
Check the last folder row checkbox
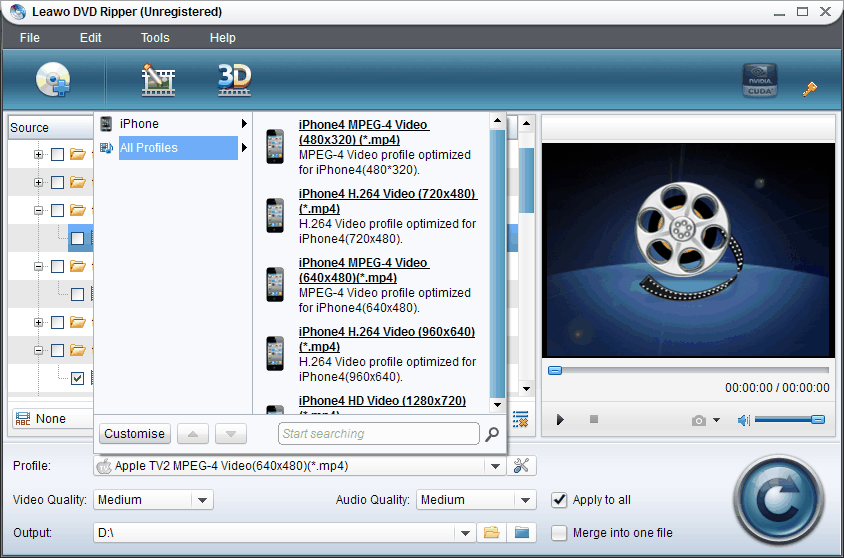(x=58, y=350)
